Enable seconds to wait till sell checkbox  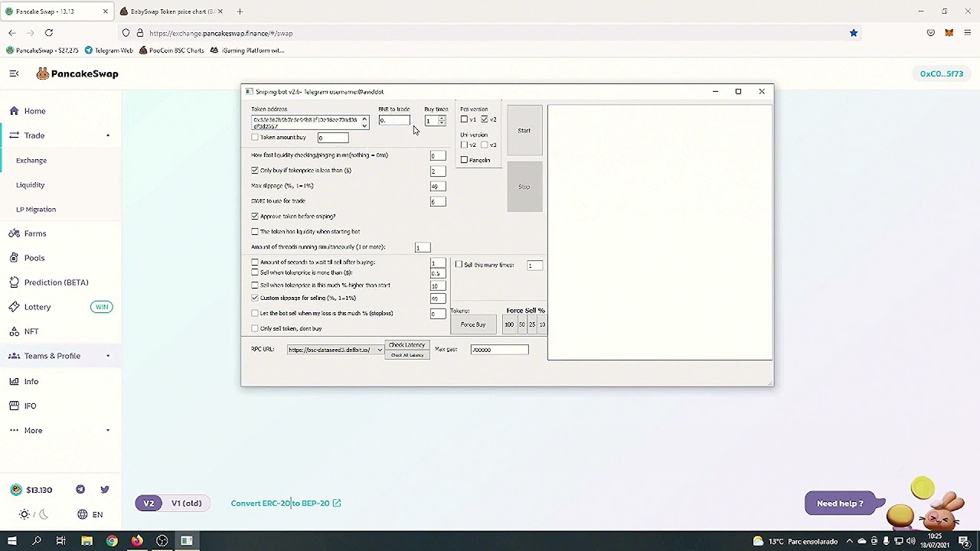[x=255, y=262]
